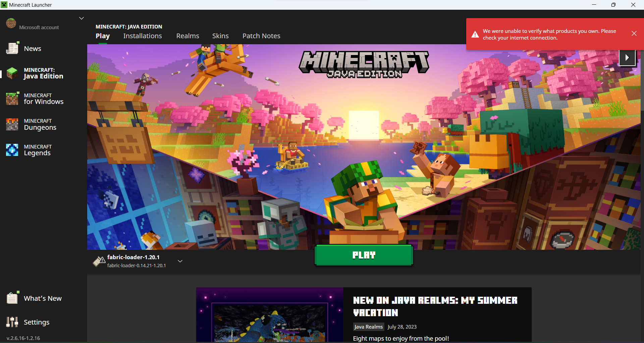644x343 pixels.
Task: Expand the account dropdown chevron
Action: coord(81,18)
